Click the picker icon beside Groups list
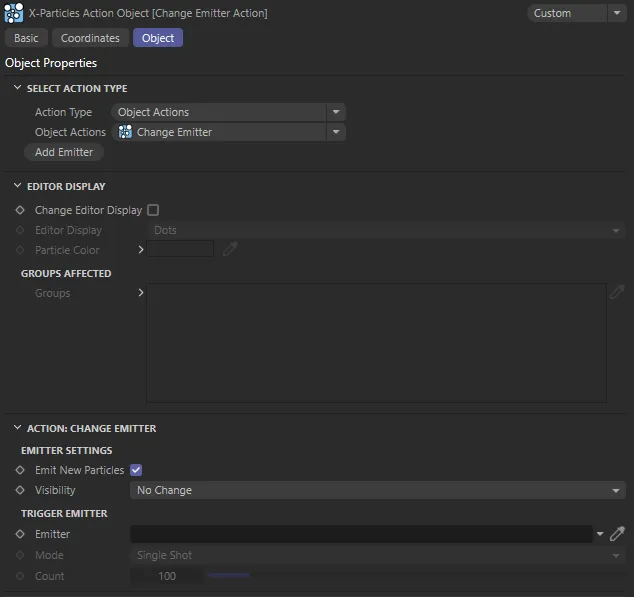Image resolution: width=634 pixels, height=597 pixels. (x=617, y=293)
